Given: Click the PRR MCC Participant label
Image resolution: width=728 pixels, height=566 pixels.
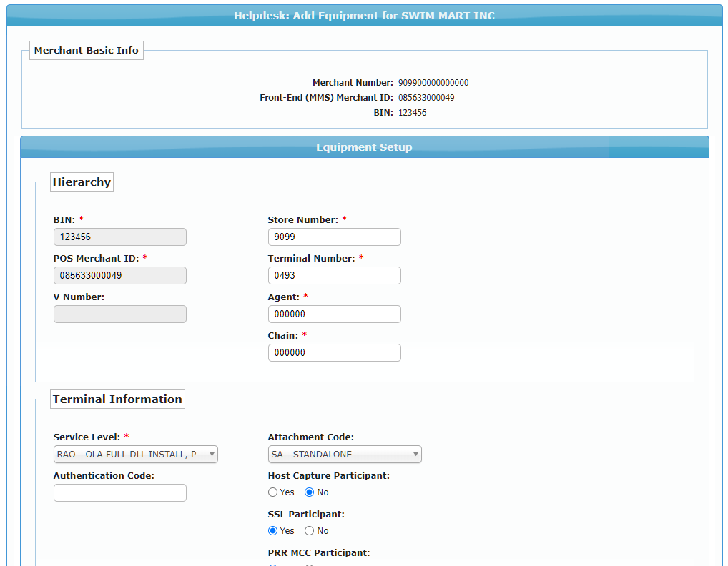Looking at the screenshot, I should point(319,552).
